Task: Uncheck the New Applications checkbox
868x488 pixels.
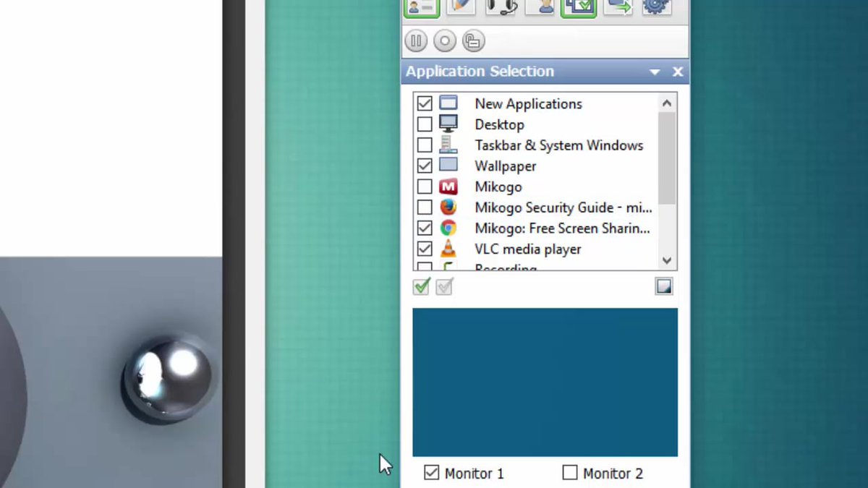Action: point(425,103)
